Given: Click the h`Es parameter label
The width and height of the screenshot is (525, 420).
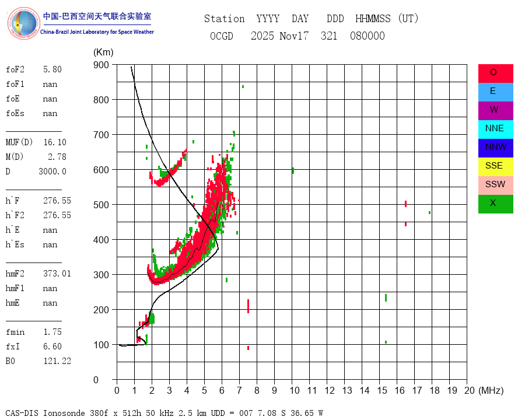Looking at the screenshot, I should pyautogui.click(x=15, y=244).
